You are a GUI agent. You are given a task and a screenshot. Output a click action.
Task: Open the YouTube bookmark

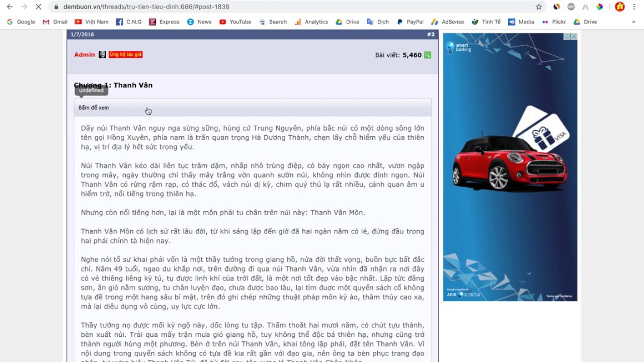235,22
